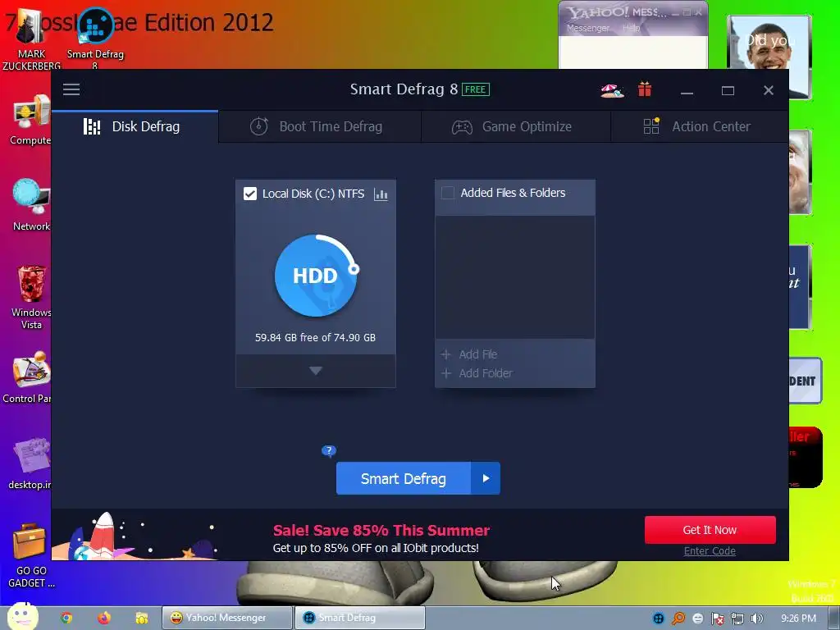840x630 pixels.
Task: Go to the Action Center tab
Action: pyautogui.click(x=699, y=126)
